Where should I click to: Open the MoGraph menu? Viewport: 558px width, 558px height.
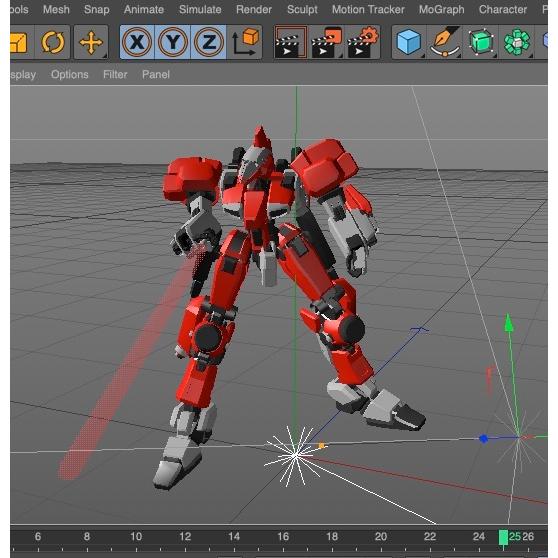pos(441,10)
